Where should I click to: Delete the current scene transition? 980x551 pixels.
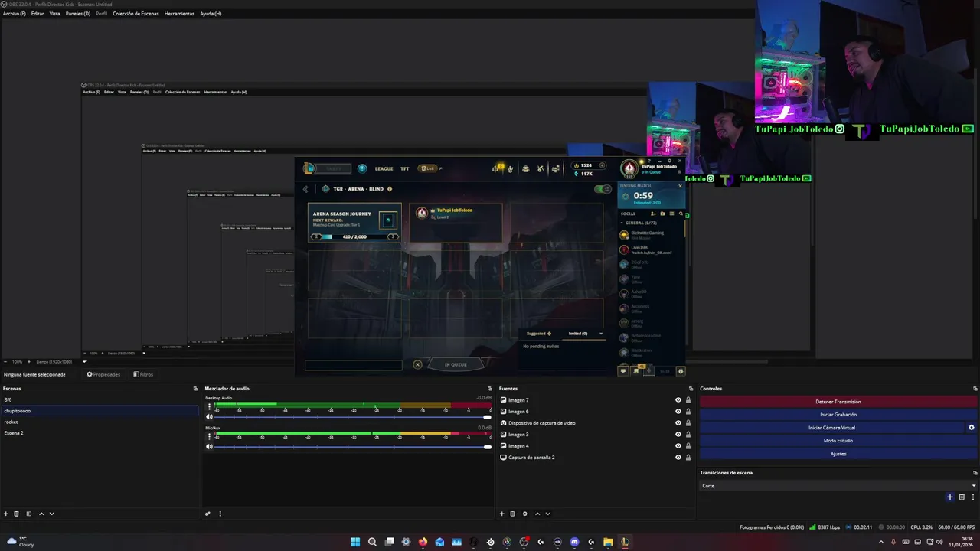[x=962, y=497]
